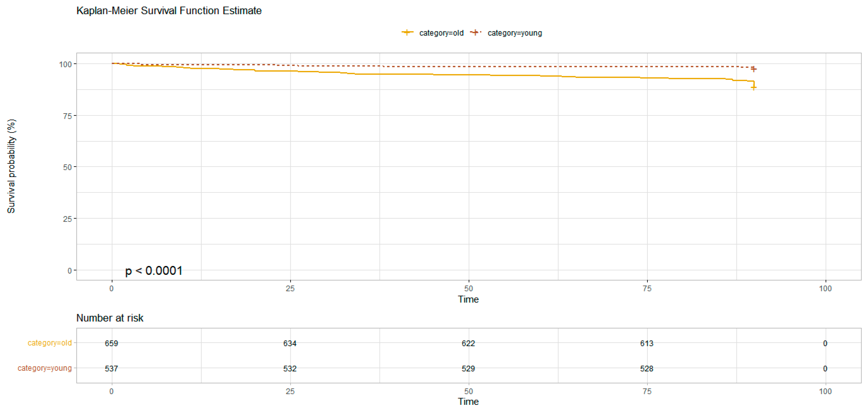This screenshot has width=868, height=410.
Task: Click the plus censor mark ending young curve
Action: [x=754, y=69]
